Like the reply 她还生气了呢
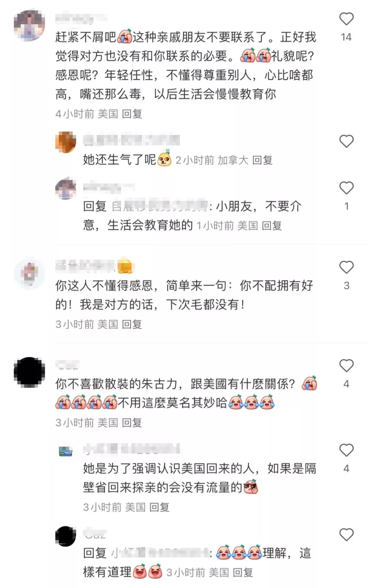The image size is (369, 588). 346,141
